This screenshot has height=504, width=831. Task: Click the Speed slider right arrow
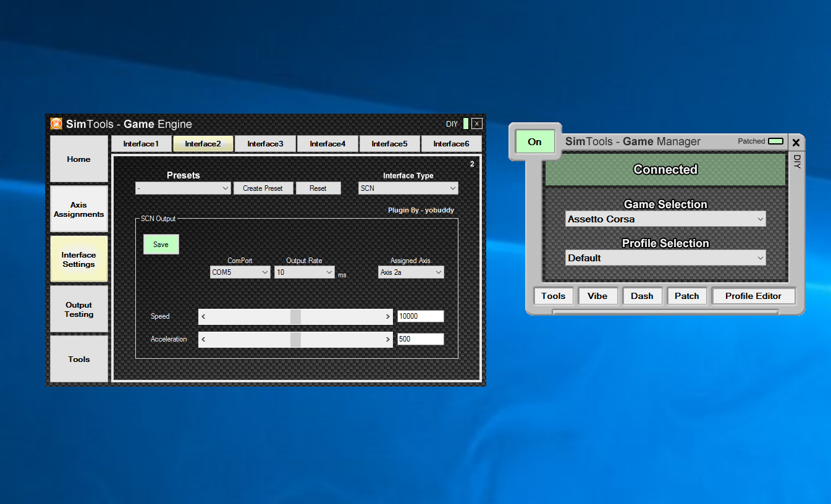pyautogui.click(x=388, y=317)
